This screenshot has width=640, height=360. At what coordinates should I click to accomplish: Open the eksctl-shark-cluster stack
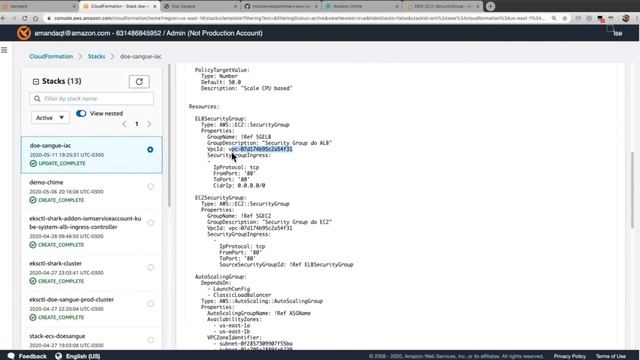tap(56, 264)
